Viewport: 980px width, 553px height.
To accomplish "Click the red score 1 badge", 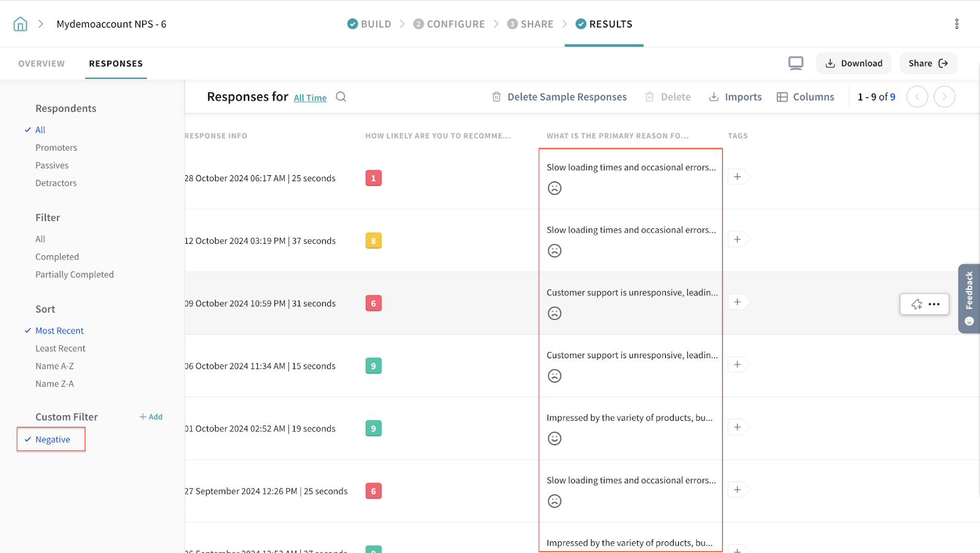I will coord(373,178).
